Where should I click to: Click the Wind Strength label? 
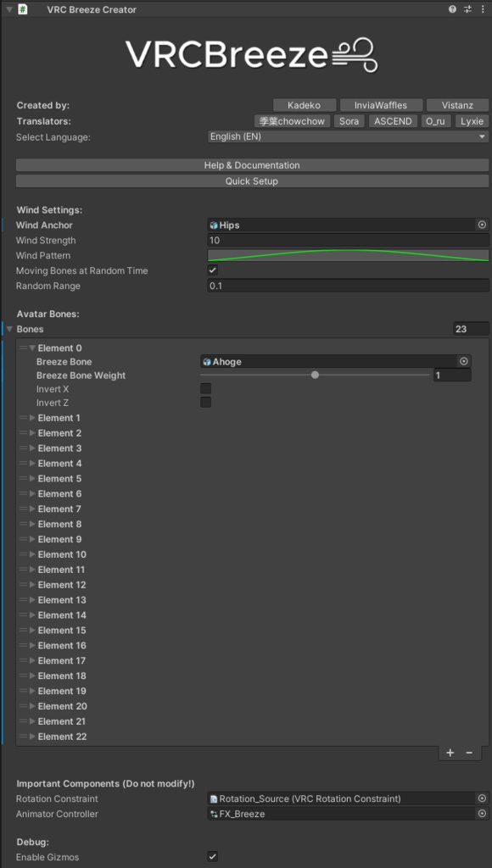pyautogui.click(x=46, y=240)
